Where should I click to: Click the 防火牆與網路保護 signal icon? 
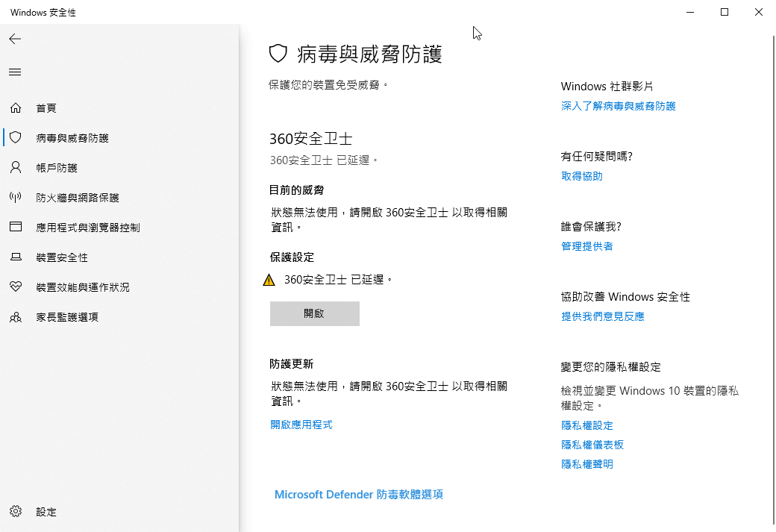point(16,198)
